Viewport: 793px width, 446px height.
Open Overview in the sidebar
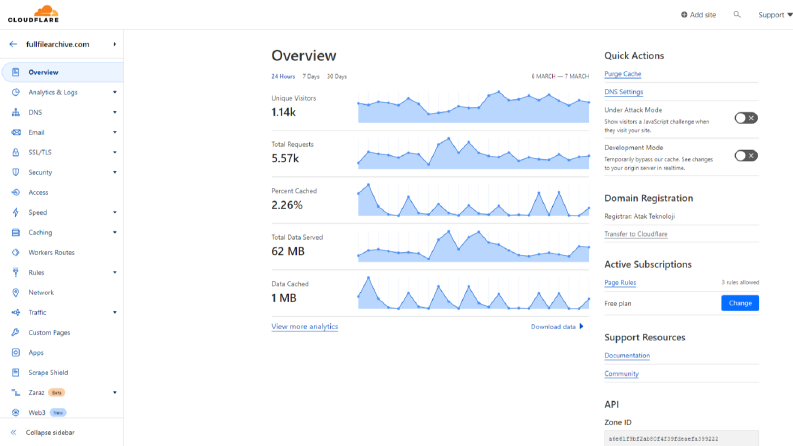click(x=62, y=72)
